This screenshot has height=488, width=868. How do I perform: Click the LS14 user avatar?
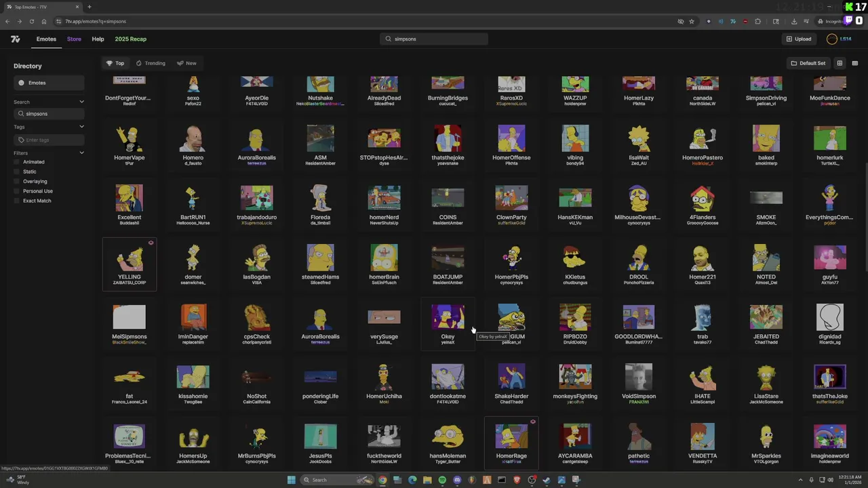pyautogui.click(x=831, y=39)
